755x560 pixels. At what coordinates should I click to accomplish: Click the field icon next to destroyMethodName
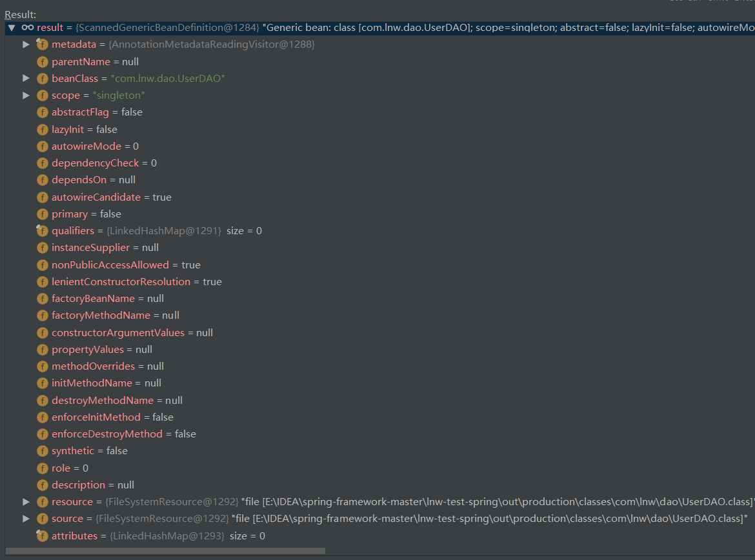click(43, 401)
